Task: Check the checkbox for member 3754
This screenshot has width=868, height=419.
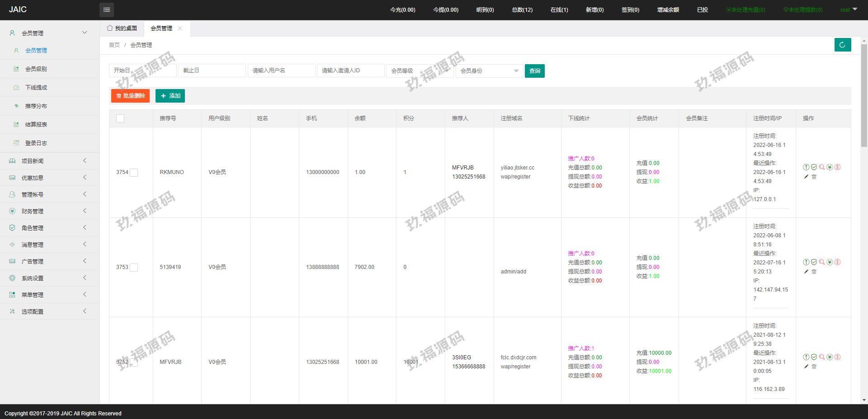Action: click(x=134, y=173)
